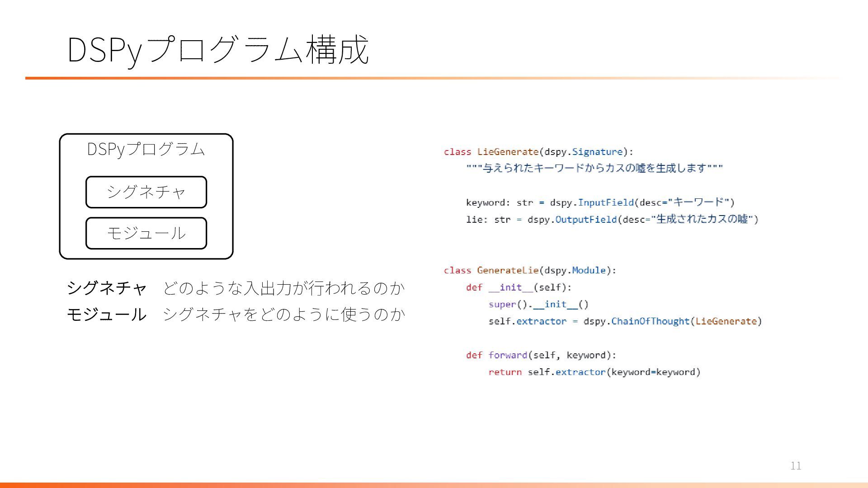The width and height of the screenshot is (868, 488).
Task: Click the page number 11
Action: [796, 466]
